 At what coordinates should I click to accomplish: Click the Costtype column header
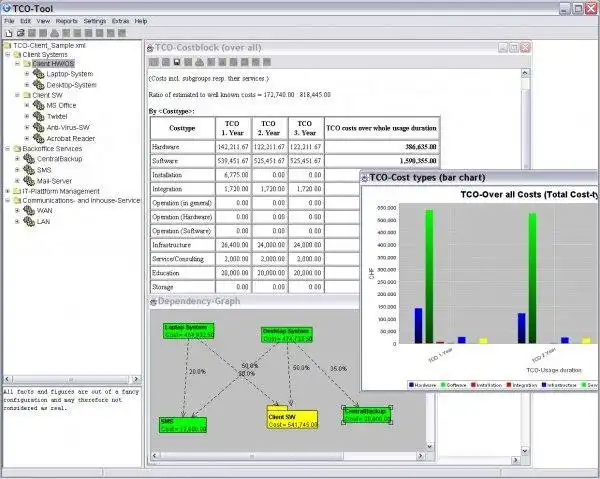(182, 128)
